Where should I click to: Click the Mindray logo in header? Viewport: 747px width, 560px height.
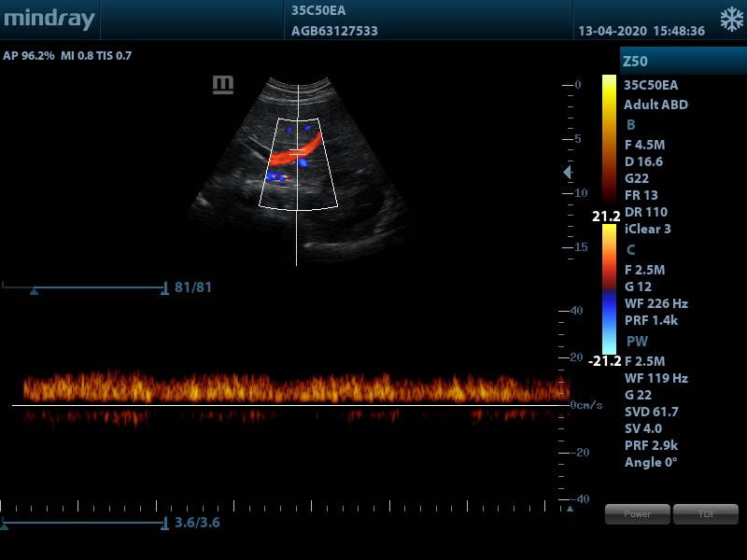(49, 20)
